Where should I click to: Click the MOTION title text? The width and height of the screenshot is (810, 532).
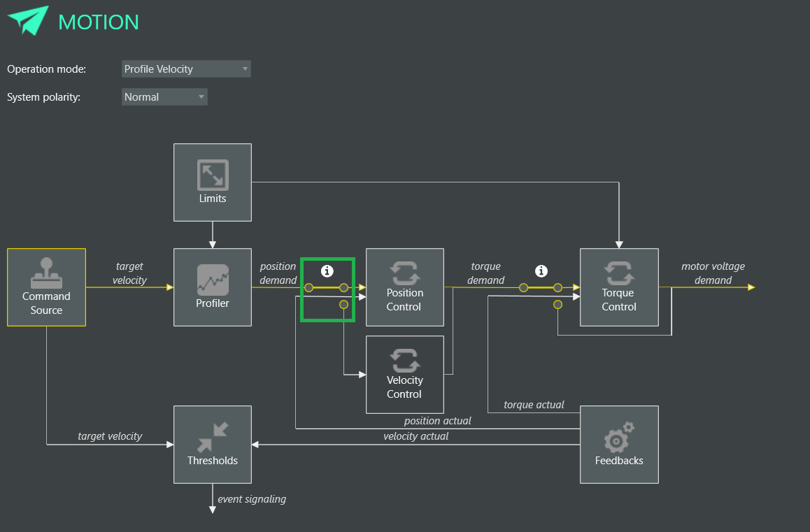click(98, 22)
